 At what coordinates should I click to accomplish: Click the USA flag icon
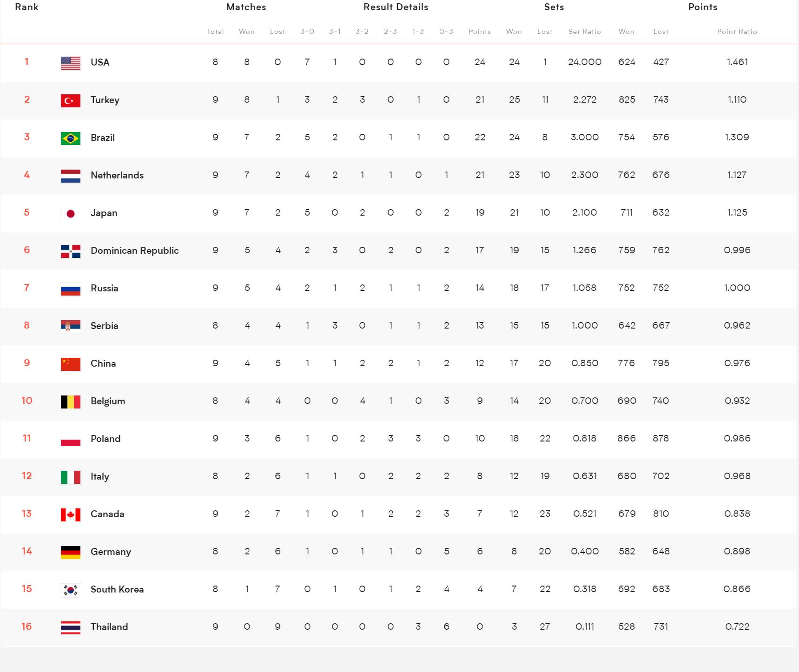click(71, 63)
